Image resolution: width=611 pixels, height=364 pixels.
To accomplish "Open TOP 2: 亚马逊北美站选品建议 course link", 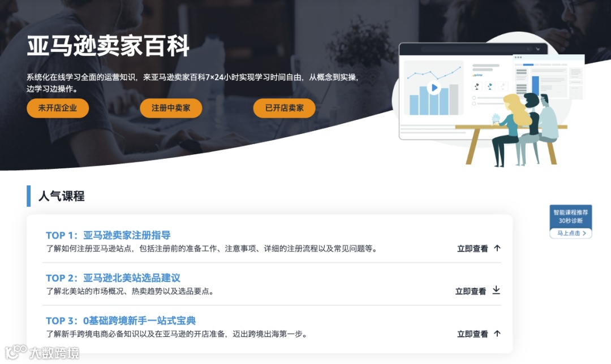I will (113, 278).
